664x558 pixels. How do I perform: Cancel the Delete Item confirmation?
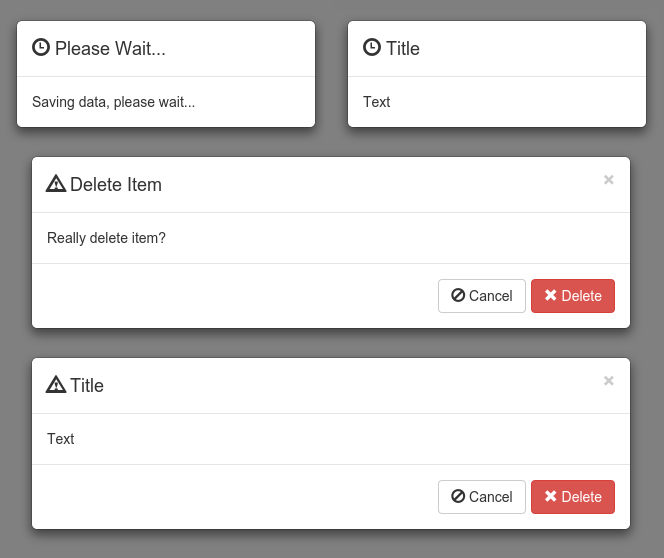click(x=482, y=296)
